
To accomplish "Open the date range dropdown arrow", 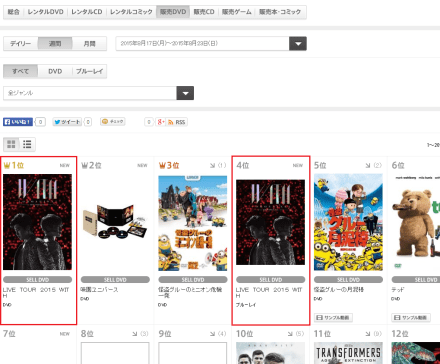I will point(298,44).
